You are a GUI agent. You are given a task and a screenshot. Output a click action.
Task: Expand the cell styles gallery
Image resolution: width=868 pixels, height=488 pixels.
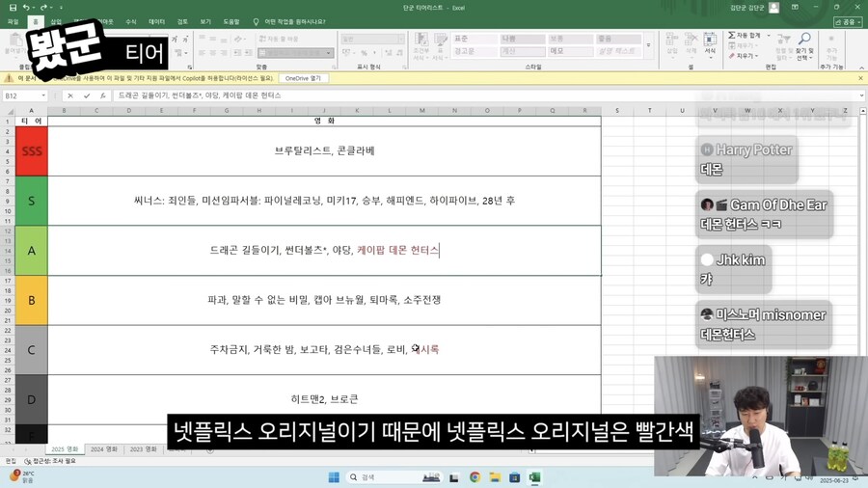[648, 46]
